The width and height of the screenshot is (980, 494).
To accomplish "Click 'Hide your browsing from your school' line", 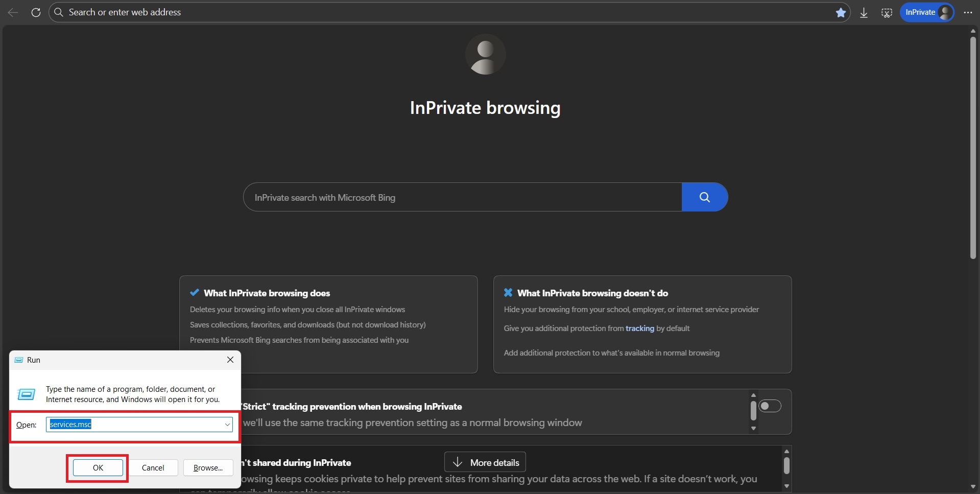I will tap(631, 310).
